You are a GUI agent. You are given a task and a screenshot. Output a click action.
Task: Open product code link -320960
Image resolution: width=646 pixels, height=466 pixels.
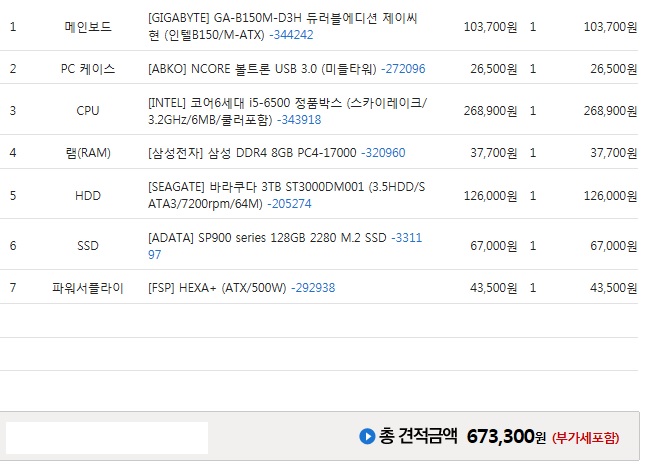coord(383,153)
